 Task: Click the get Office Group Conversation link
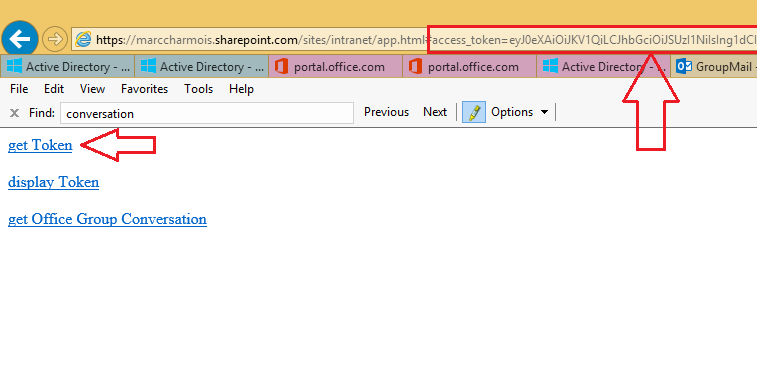click(107, 219)
